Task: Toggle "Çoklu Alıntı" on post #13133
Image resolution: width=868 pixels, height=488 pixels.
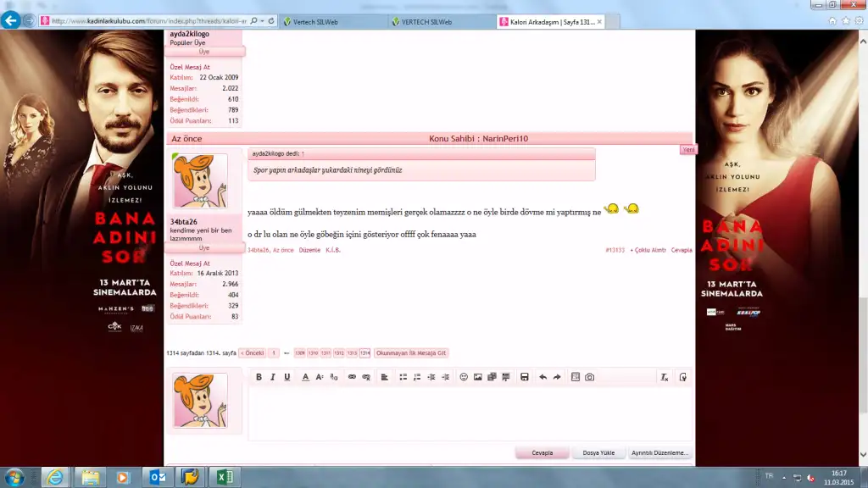Action: point(648,250)
